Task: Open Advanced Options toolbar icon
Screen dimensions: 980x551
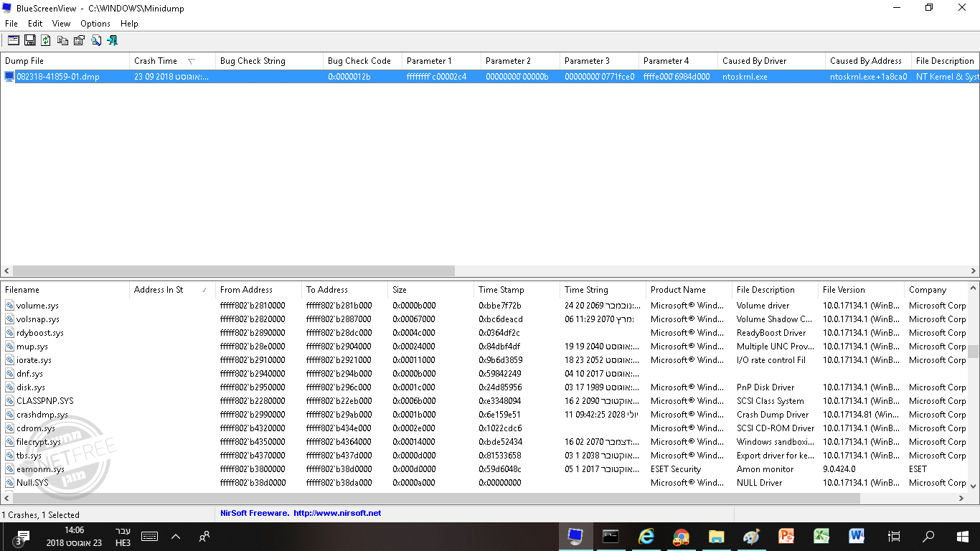Action: pos(14,40)
